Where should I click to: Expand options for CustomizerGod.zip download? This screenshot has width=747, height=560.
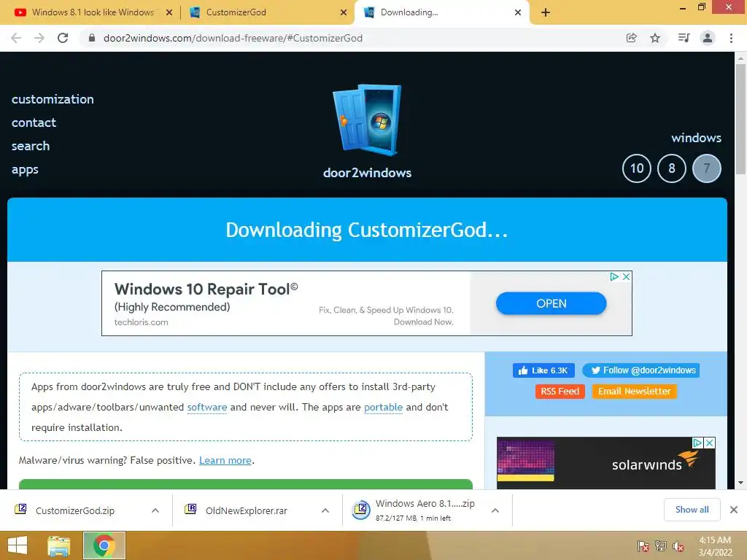click(155, 510)
